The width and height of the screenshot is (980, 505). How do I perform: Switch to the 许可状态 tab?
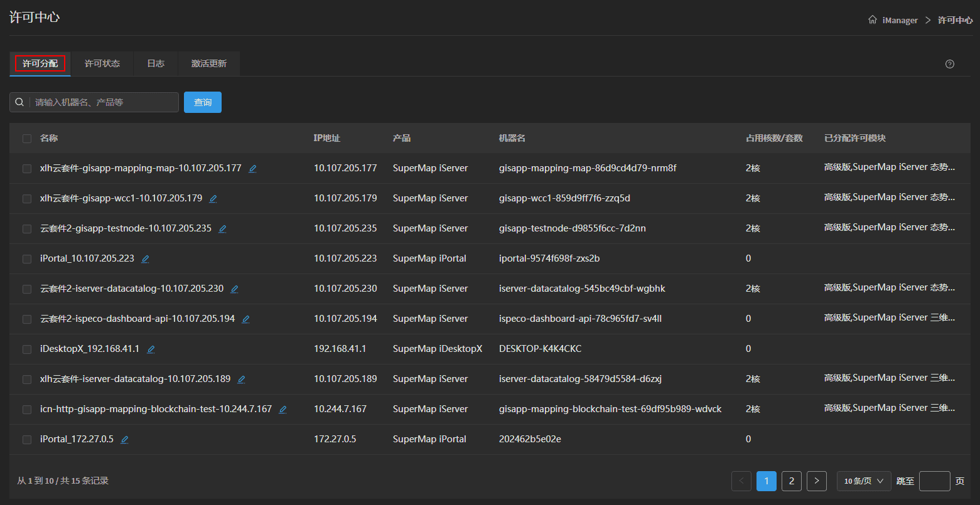click(102, 64)
